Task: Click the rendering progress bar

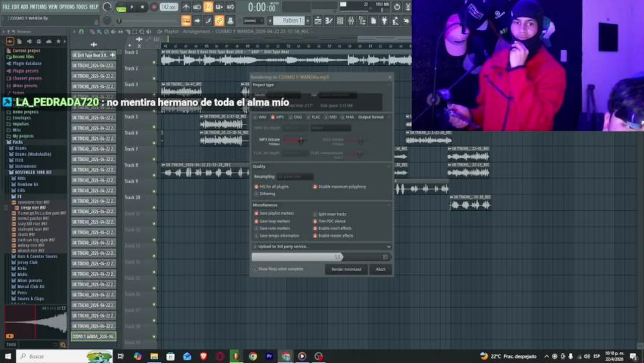Action: tap(321, 257)
